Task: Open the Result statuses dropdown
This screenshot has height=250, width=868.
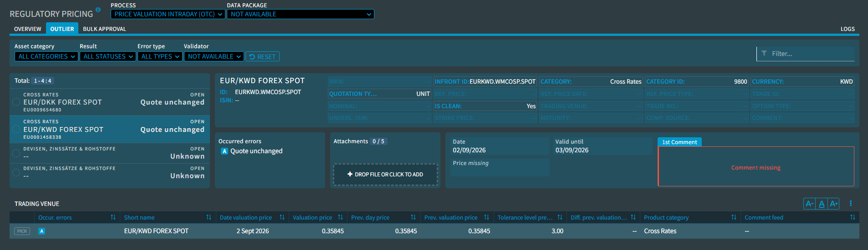Action: point(108,56)
